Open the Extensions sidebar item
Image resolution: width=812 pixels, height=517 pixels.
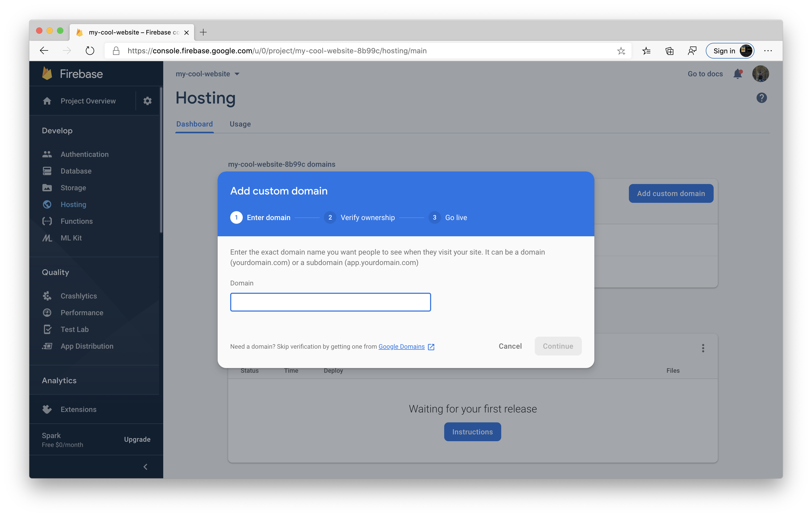78,409
